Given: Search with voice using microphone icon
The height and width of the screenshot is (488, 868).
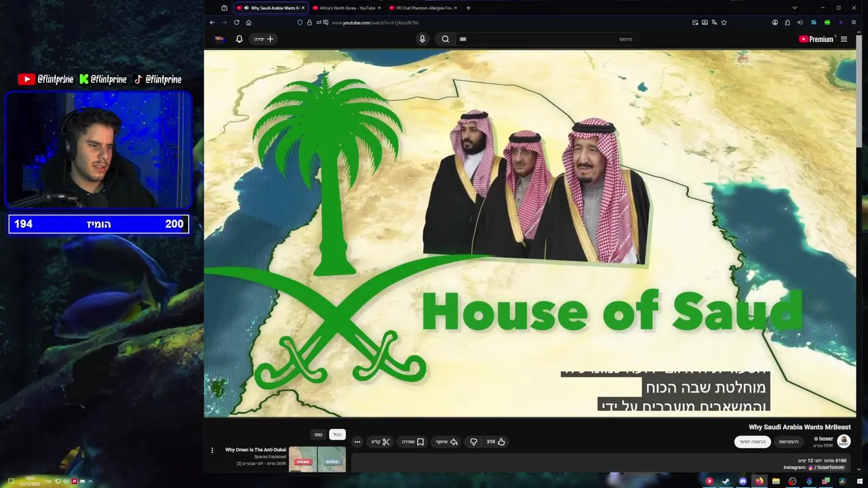Looking at the screenshot, I should click(422, 39).
